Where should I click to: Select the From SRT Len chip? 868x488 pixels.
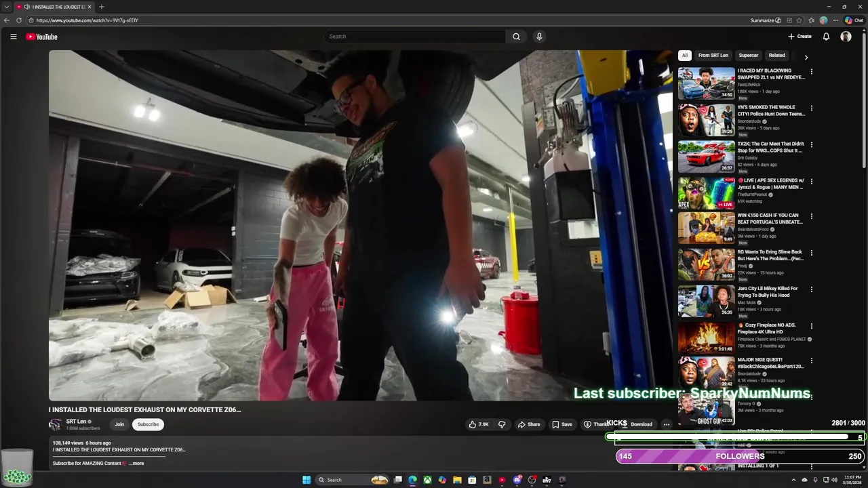[x=713, y=56]
